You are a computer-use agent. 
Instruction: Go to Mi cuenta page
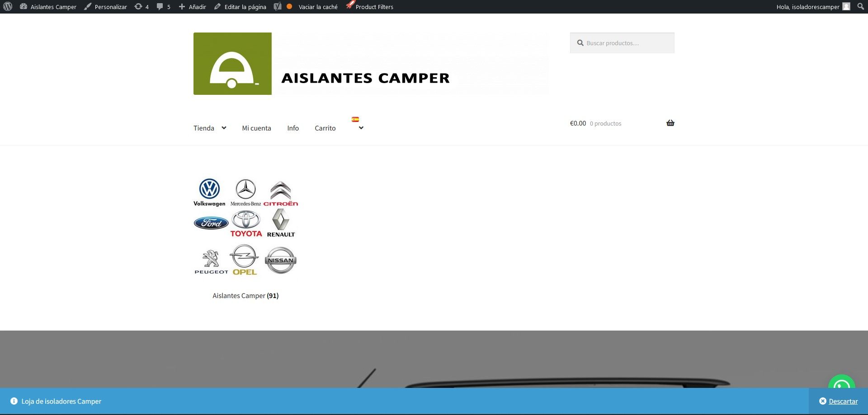(x=256, y=128)
